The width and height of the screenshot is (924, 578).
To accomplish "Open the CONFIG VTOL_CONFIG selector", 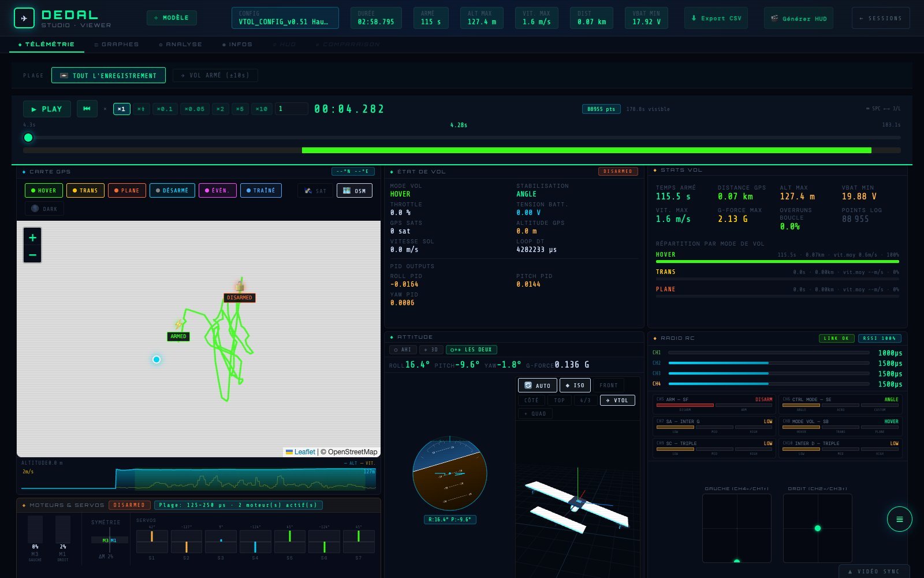I will [x=285, y=18].
